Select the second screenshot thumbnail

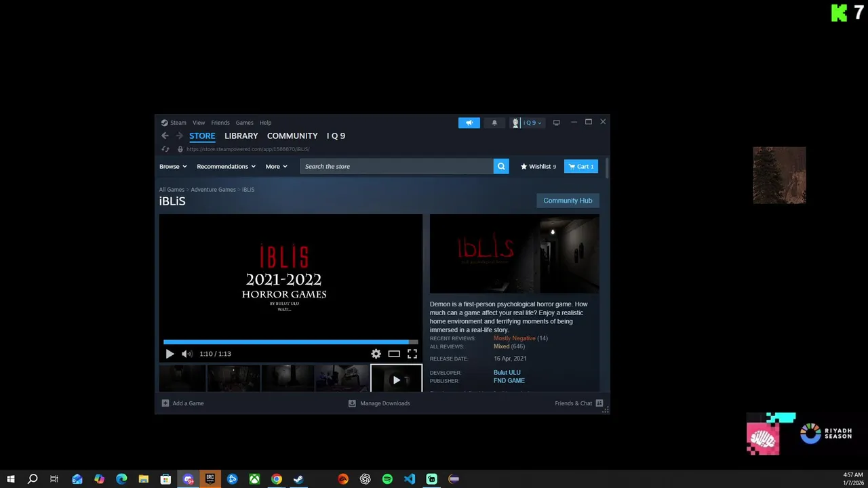pos(234,379)
